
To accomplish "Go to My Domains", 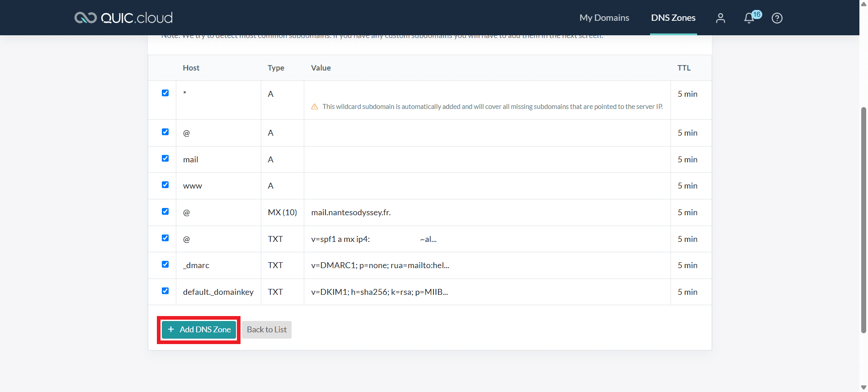I will coord(604,18).
